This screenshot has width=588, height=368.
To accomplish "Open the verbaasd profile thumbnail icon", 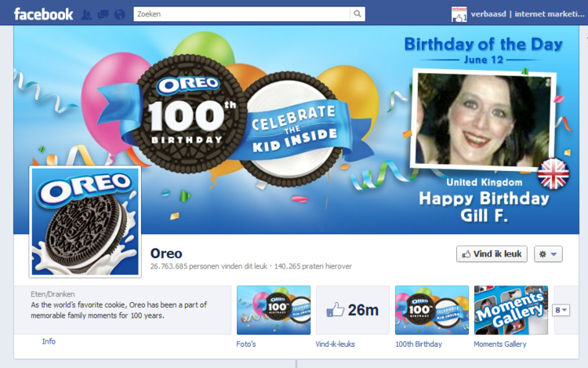I will click(459, 14).
